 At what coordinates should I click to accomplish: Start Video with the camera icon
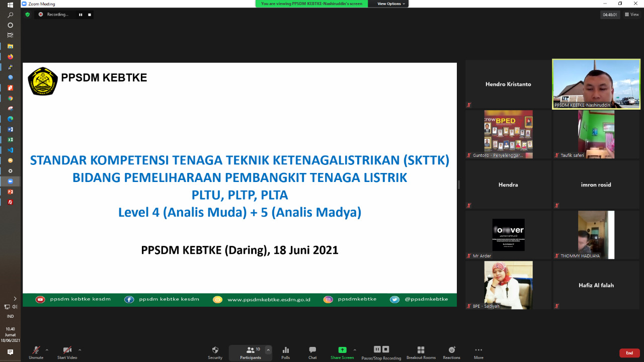67,352
